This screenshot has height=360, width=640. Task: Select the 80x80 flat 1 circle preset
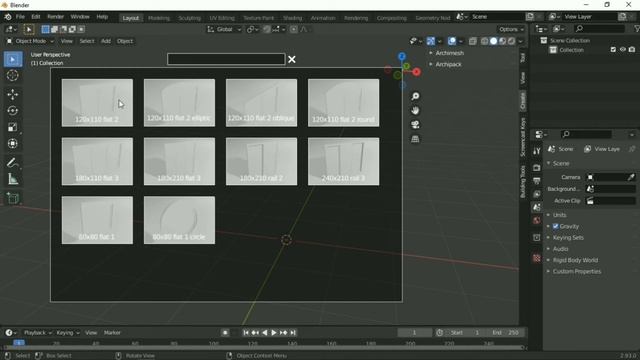point(179,220)
